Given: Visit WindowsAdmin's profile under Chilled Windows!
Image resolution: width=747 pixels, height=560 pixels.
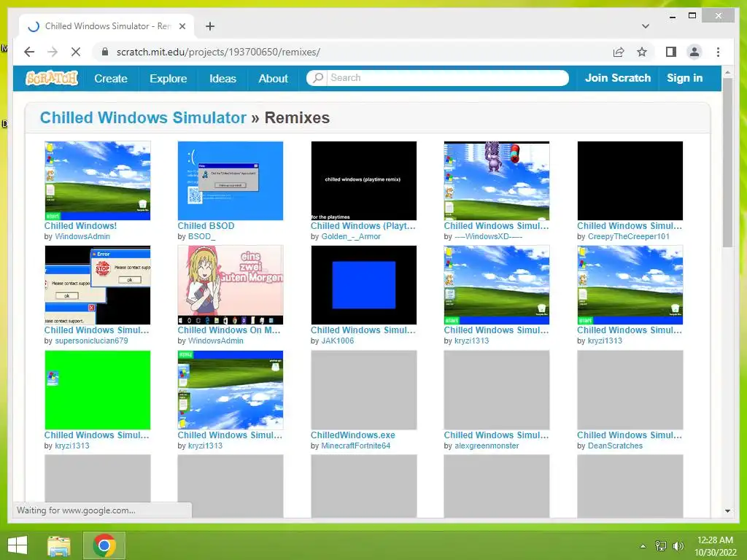Looking at the screenshot, I should click(82, 236).
